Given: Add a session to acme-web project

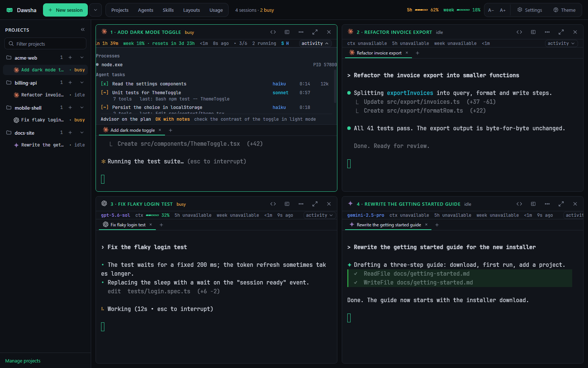Looking at the screenshot, I should [70, 57].
